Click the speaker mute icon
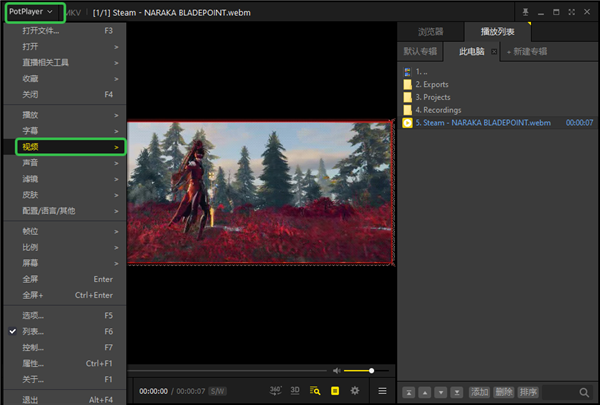This screenshot has height=405, width=600. [x=336, y=370]
